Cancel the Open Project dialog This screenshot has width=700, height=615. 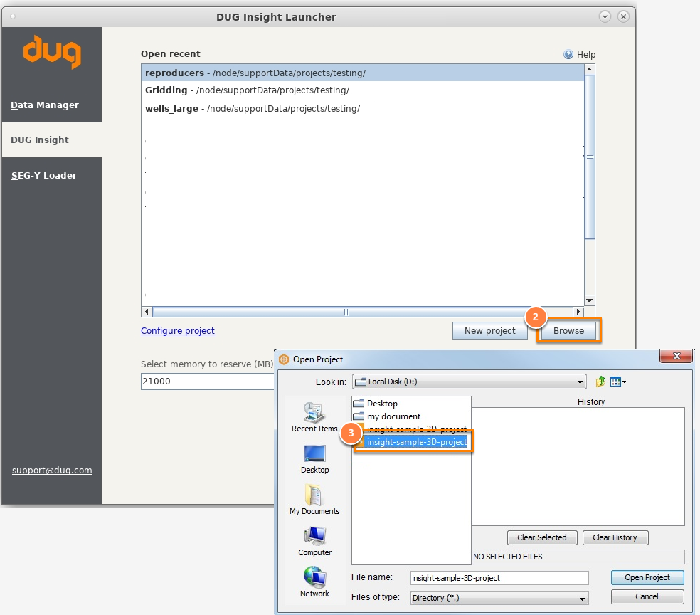click(x=647, y=596)
